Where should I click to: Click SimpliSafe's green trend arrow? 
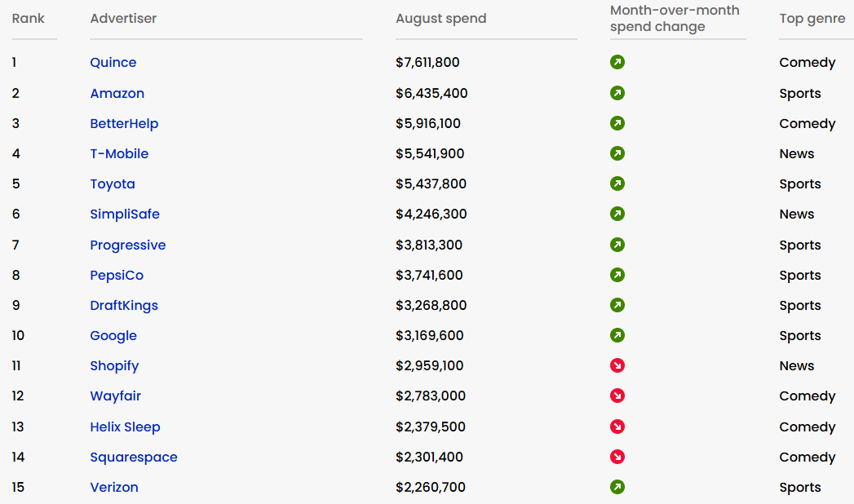tap(617, 214)
